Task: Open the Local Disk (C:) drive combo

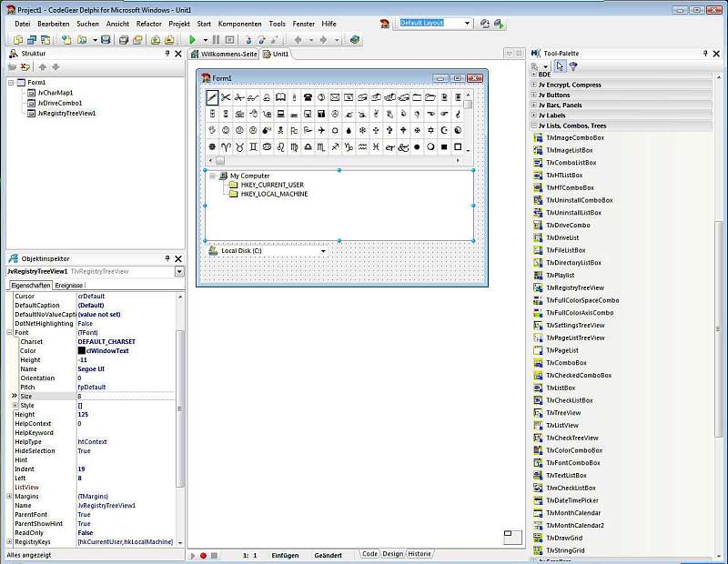Action: [323, 251]
